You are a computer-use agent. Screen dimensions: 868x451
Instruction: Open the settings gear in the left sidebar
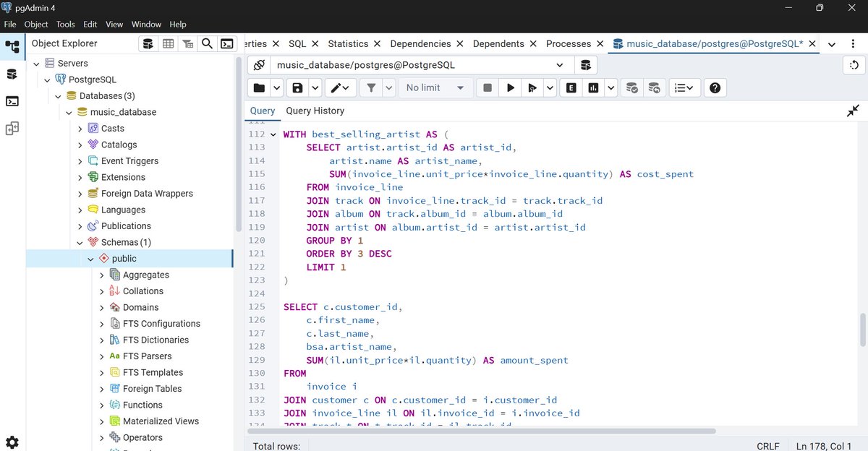[x=12, y=442]
